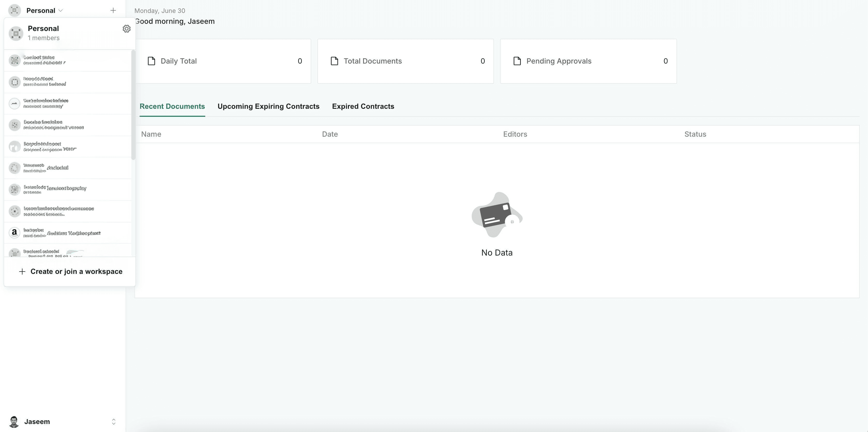Click the Daily Total document icon
The width and height of the screenshot is (868, 432).
[152, 61]
